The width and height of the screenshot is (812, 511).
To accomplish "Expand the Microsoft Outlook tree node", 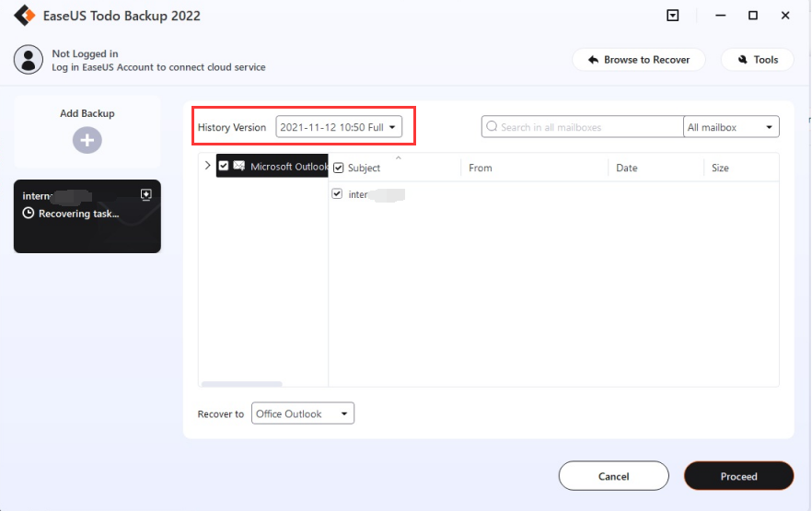I will pos(208,166).
